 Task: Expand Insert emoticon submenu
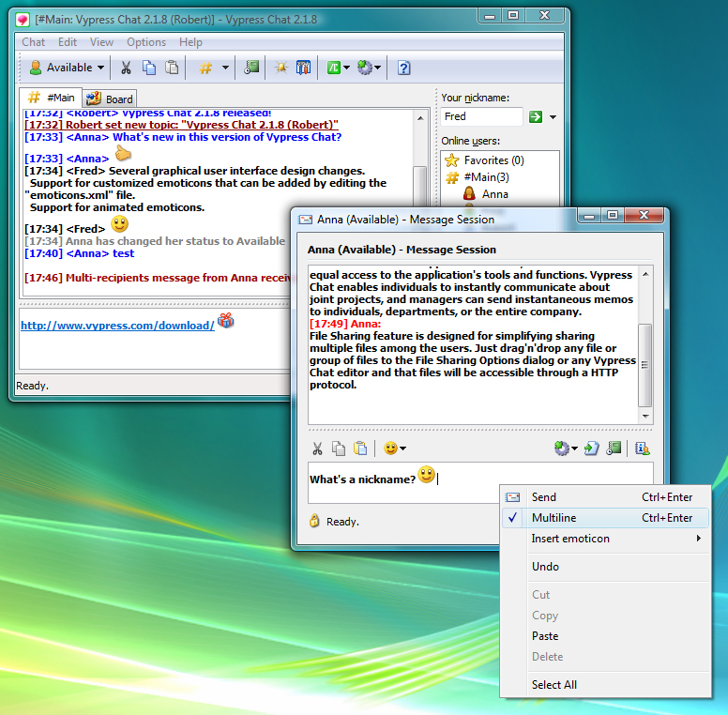click(605, 539)
